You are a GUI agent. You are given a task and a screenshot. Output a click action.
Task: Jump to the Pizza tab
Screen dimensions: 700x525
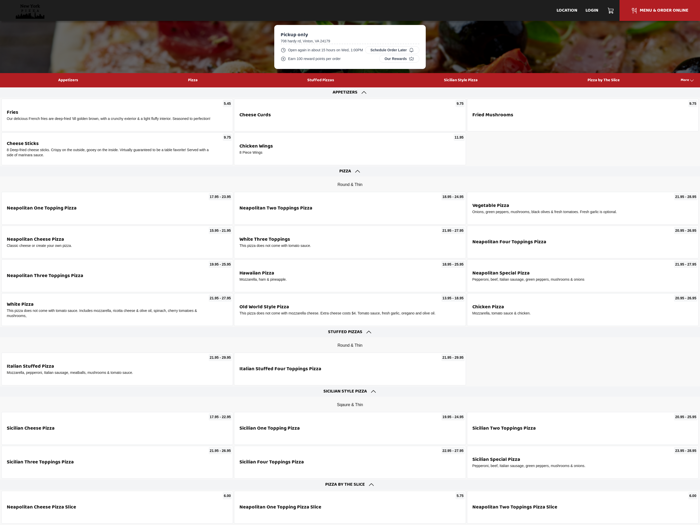[192, 80]
